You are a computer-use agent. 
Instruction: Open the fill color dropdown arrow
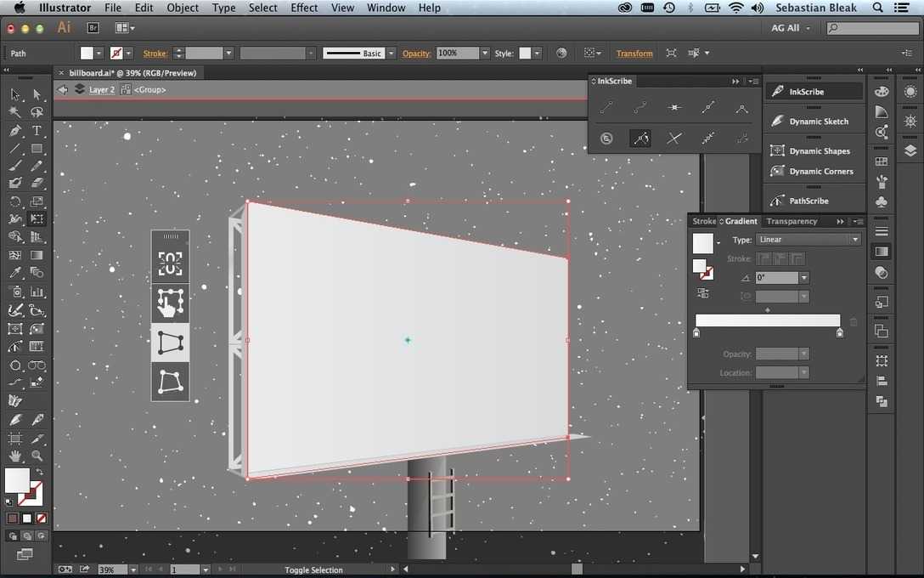pyautogui.click(x=99, y=53)
